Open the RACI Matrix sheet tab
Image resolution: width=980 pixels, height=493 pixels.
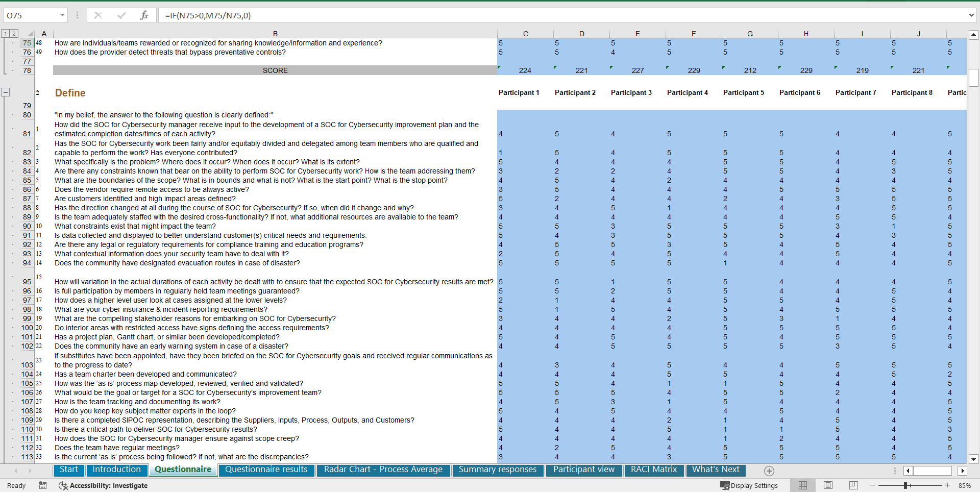[654, 470]
